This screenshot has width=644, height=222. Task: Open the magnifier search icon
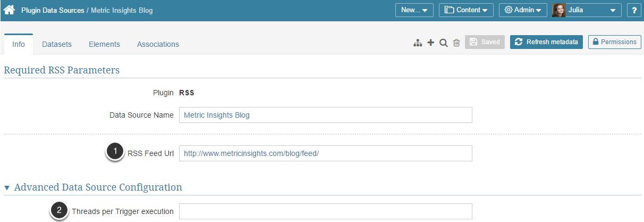[444, 43]
